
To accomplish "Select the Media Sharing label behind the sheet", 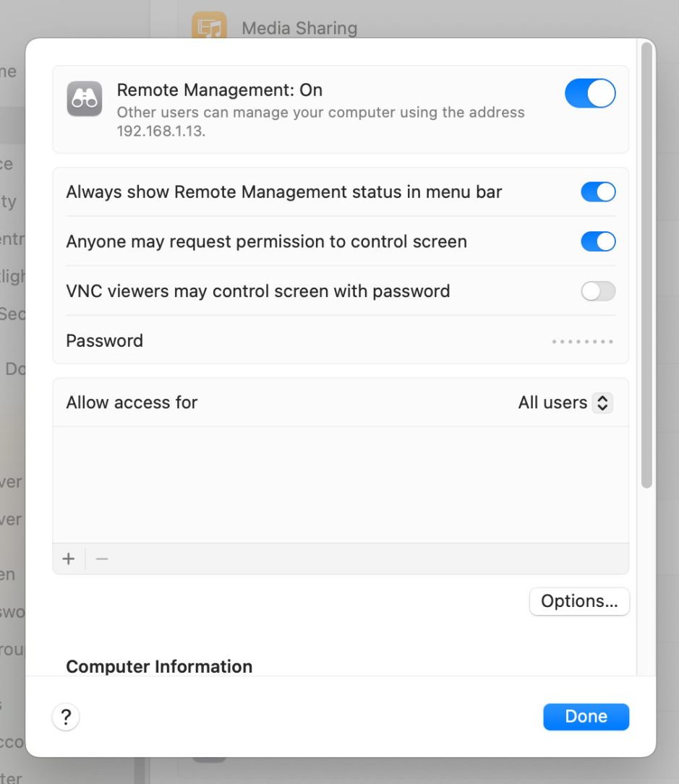I will pos(301,27).
